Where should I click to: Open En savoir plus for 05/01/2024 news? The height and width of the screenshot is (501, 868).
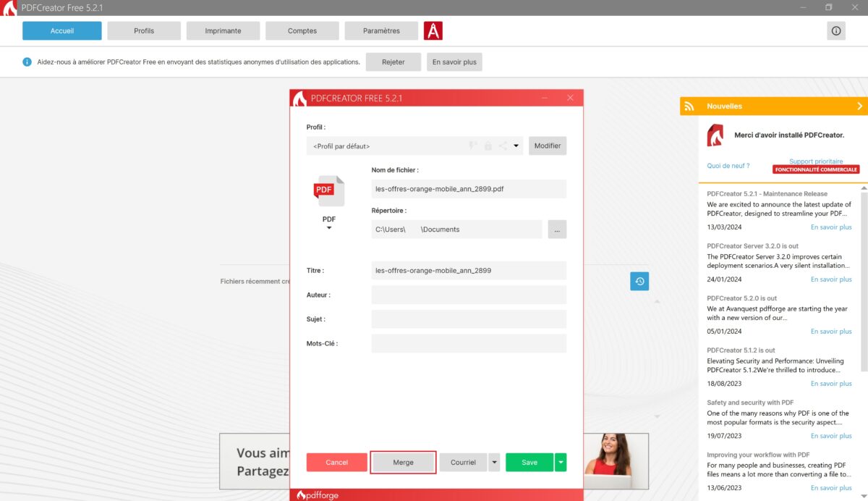point(831,332)
